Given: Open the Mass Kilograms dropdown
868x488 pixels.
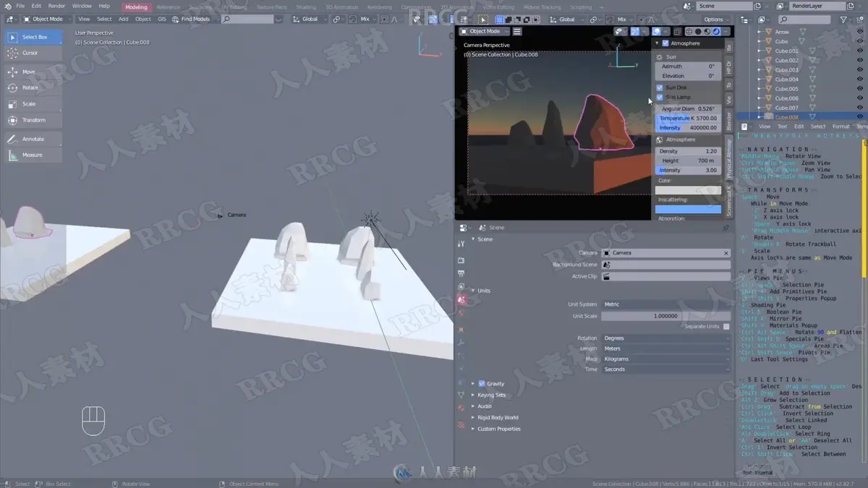Looking at the screenshot, I should (x=665, y=359).
